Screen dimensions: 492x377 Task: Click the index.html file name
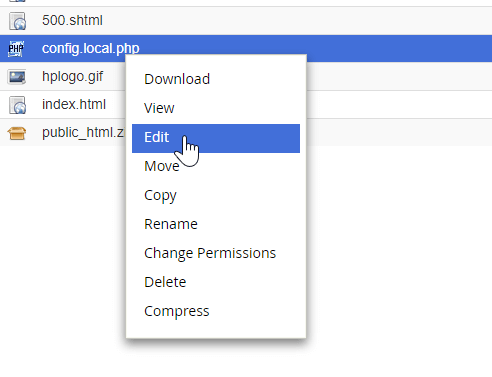[x=74, y=104]
